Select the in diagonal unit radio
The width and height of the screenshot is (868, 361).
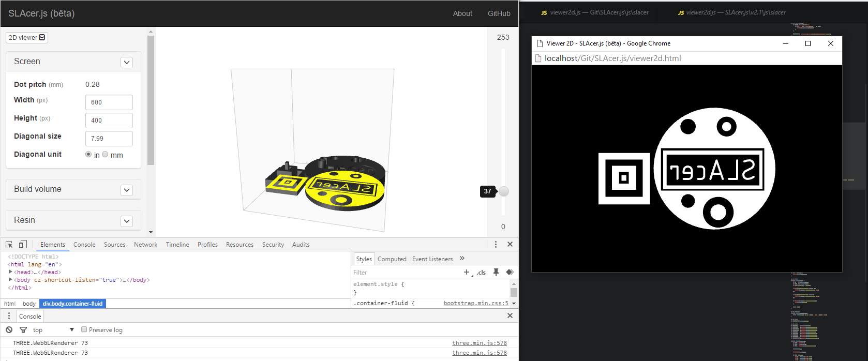coord(88,154)
